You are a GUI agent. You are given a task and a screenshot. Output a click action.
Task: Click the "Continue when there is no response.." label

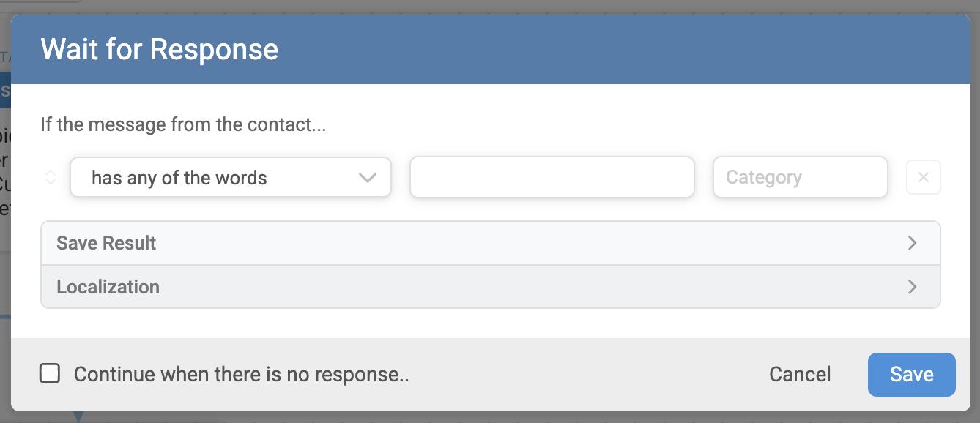[242, 375]
